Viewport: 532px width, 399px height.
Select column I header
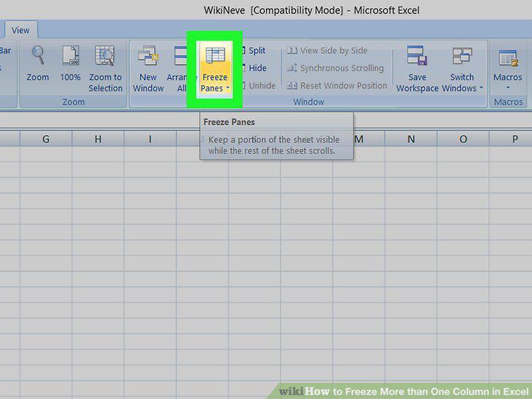coord(150,139)
